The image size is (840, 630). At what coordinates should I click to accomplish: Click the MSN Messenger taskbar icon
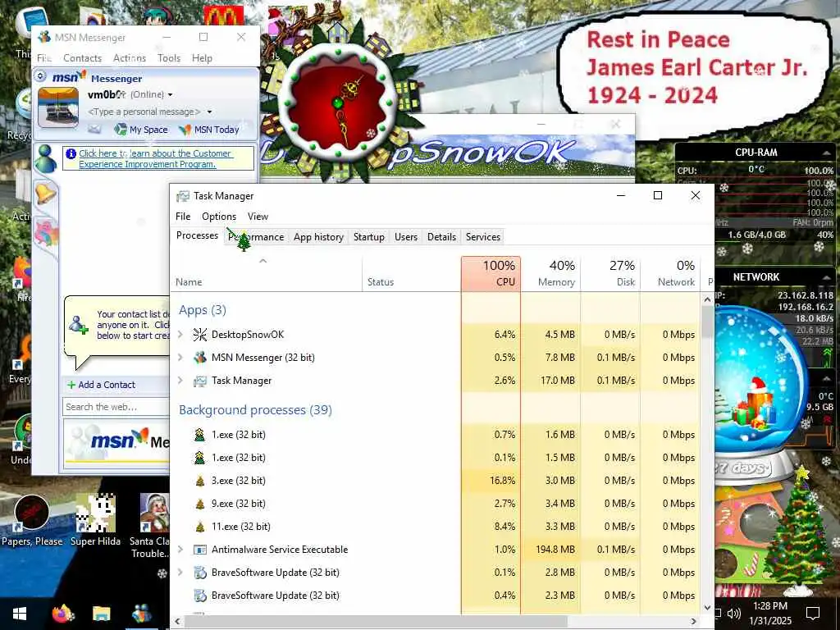pos(141,614)
